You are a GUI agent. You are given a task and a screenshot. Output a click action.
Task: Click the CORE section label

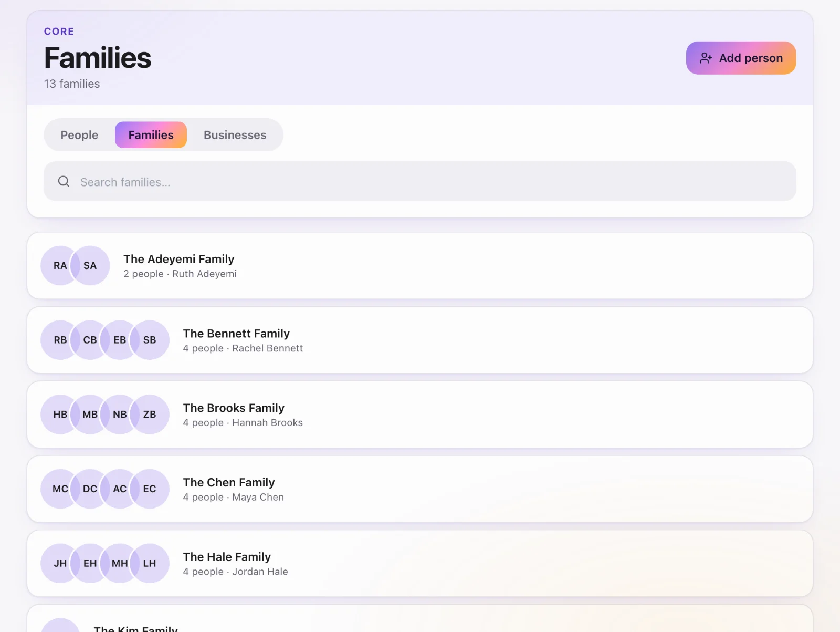(59, 32)
